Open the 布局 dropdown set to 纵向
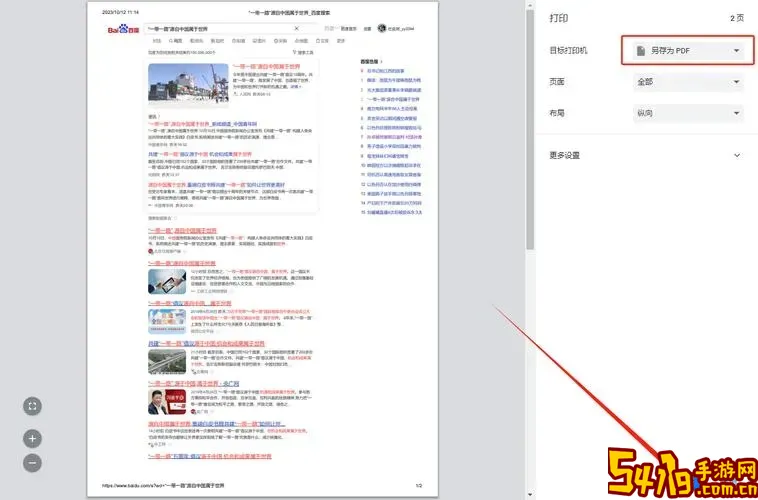 (688, 113)
